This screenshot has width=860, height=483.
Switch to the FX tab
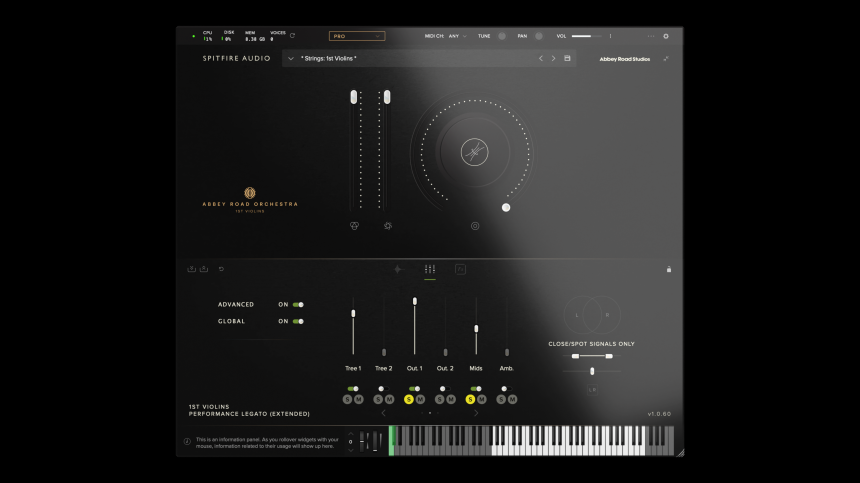pyautogui.click(x=461, y=269)
